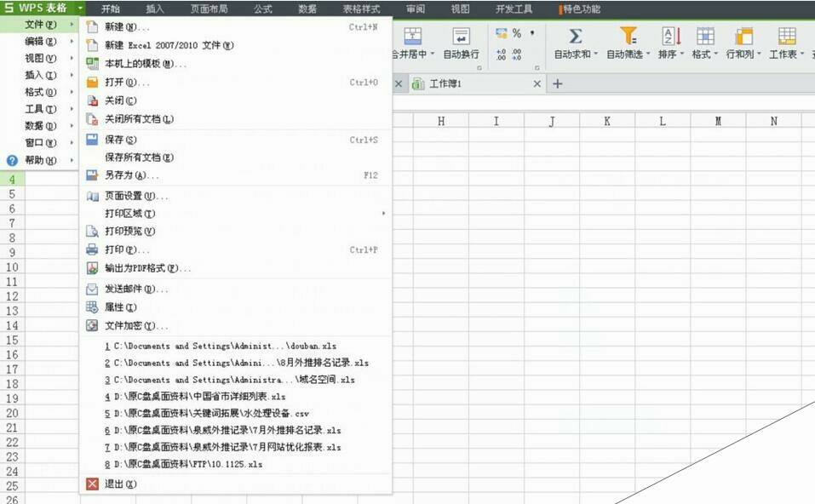This screenshot has width=815, height=504.
Task: Apply percent style with the % icon
Action: coord(517,33)
